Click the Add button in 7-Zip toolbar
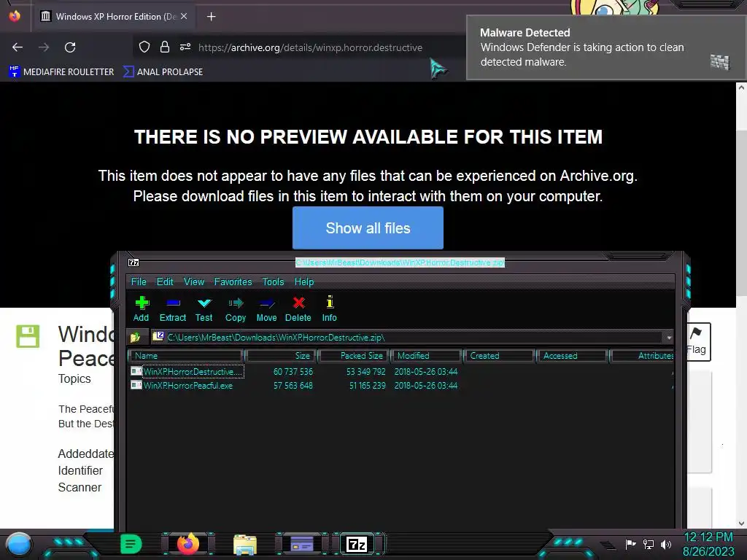 pos(141,308)
